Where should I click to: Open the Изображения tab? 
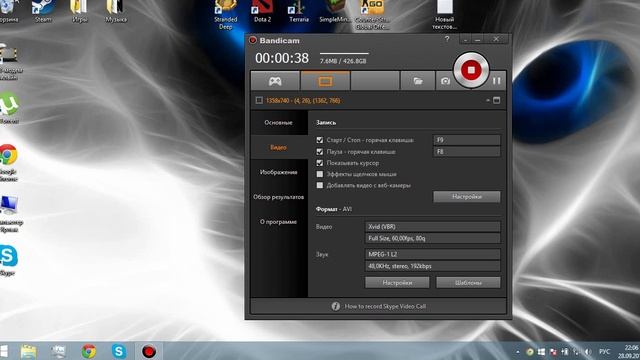[x=278, y=172]
